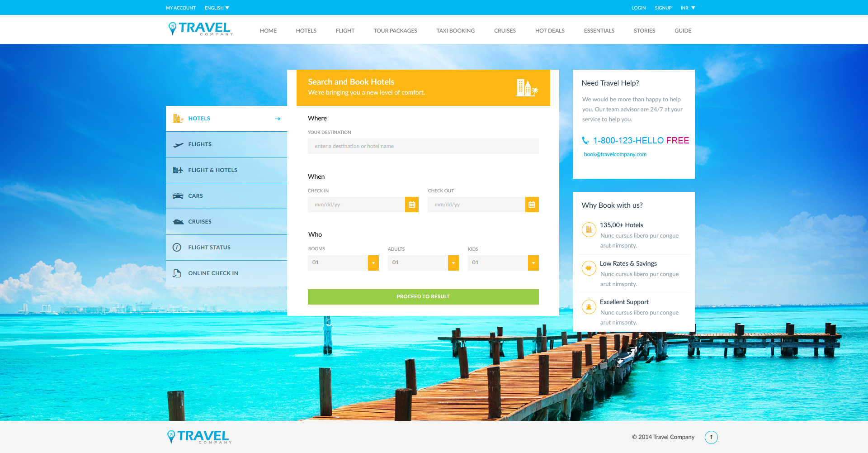
Task: Switch to the Flight & Hotels tab
Action: [x=212, y=170]
